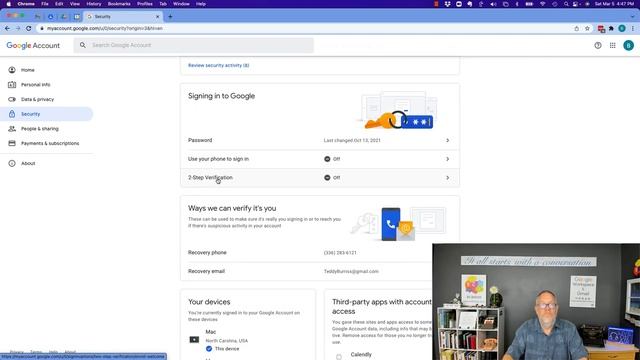Click the tab search dropdown arrow in Chrome
This screenshot has width=640, height=360.
click(x=633, y=17)
